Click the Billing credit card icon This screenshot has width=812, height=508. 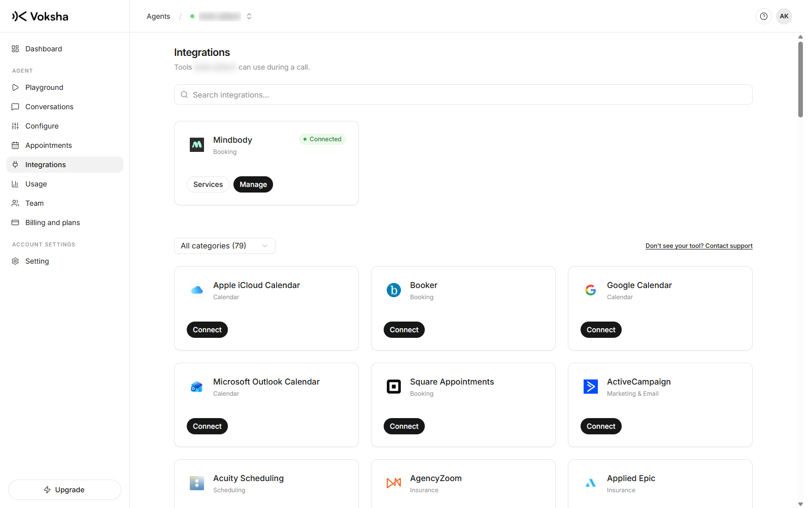click(15, 223)
